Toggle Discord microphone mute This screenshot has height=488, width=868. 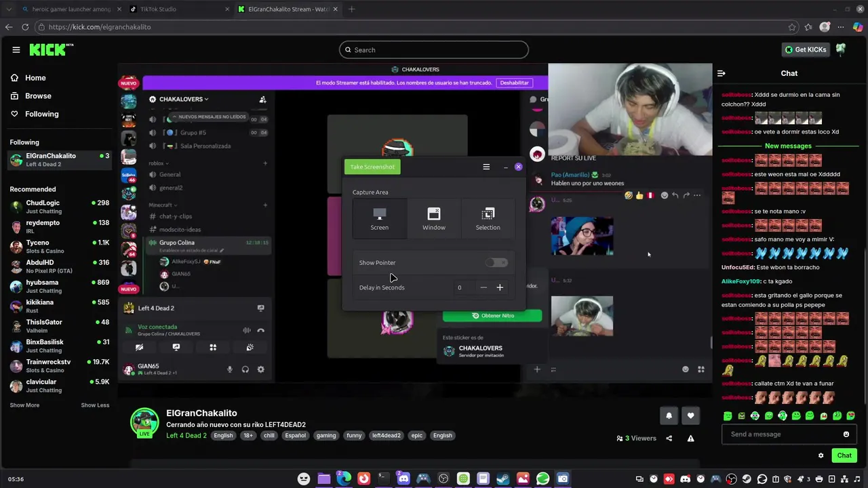[229, 369]
